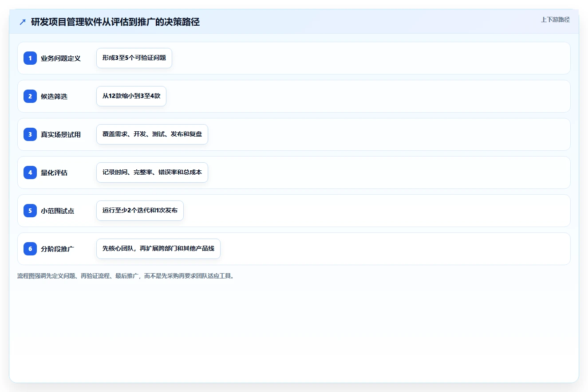Select step number 2 badge
This screenshot has height=392, width=588.
tap(30, 96)
